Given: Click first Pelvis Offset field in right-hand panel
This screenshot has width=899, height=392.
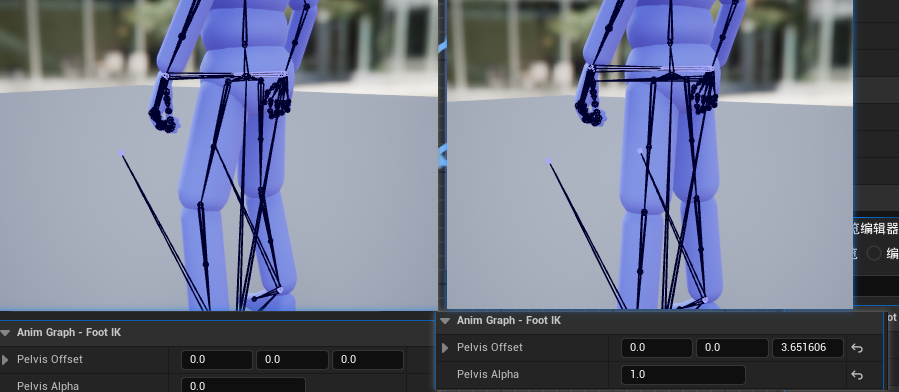Looking at the screenshot, I should [656, 348].
